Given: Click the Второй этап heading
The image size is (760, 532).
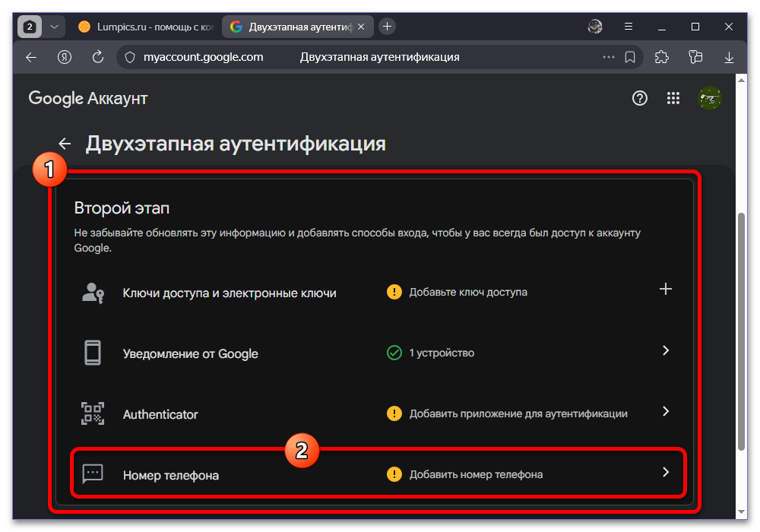Looking at the screenshot, I should 122,208.
